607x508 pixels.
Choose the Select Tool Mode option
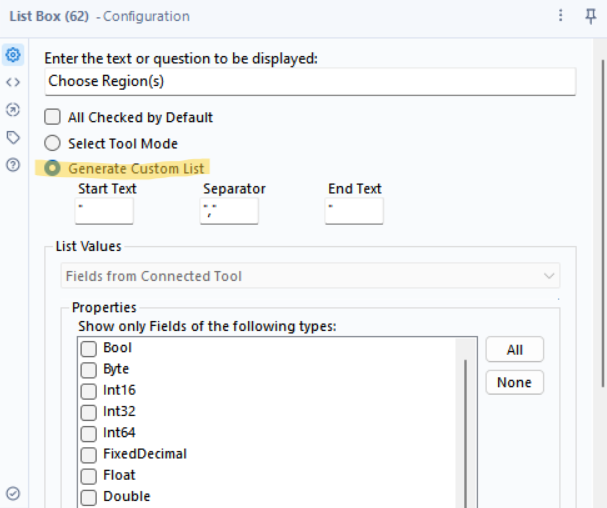click(x=53, y=143)
